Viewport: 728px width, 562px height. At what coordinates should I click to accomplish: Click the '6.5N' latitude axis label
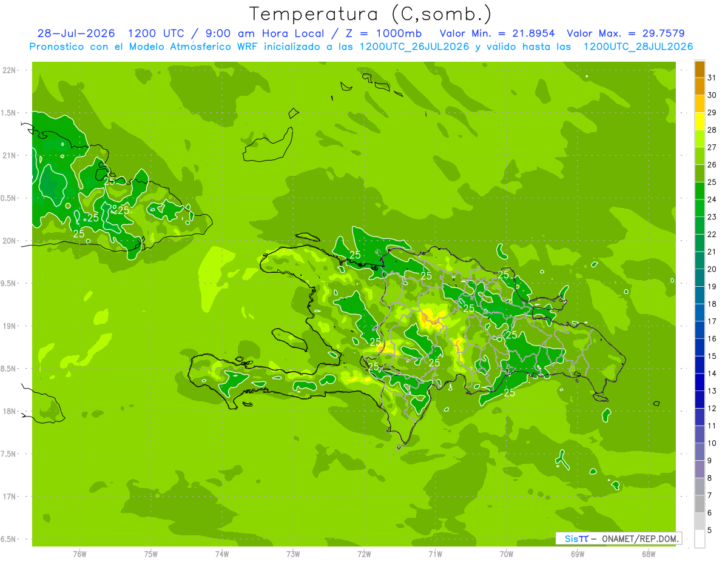[9, 539]
